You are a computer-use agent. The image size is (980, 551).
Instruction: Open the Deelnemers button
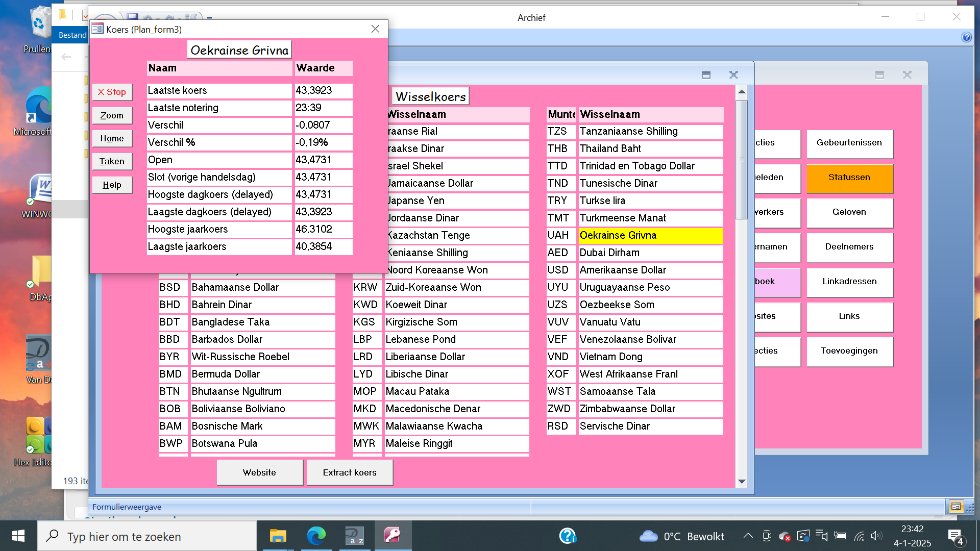(x=849, y=247)
